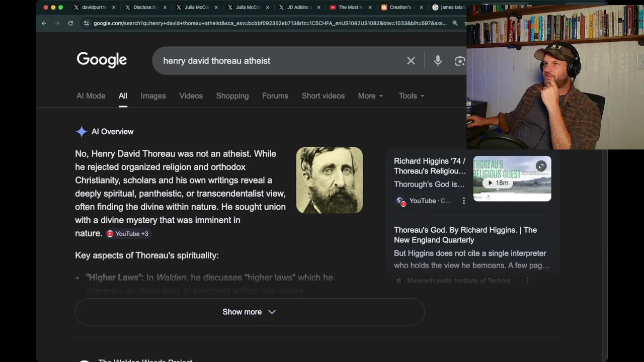This screenshot has width=644, height=362.
Task: Close the Disclose.tv tab
Action: click(165, 8)
